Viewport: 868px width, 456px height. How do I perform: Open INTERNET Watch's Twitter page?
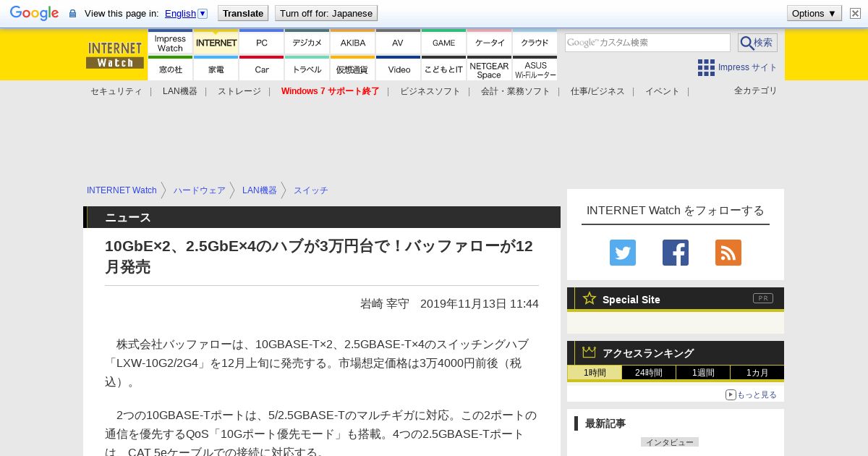pyautogui.click(x=623, y=253)
